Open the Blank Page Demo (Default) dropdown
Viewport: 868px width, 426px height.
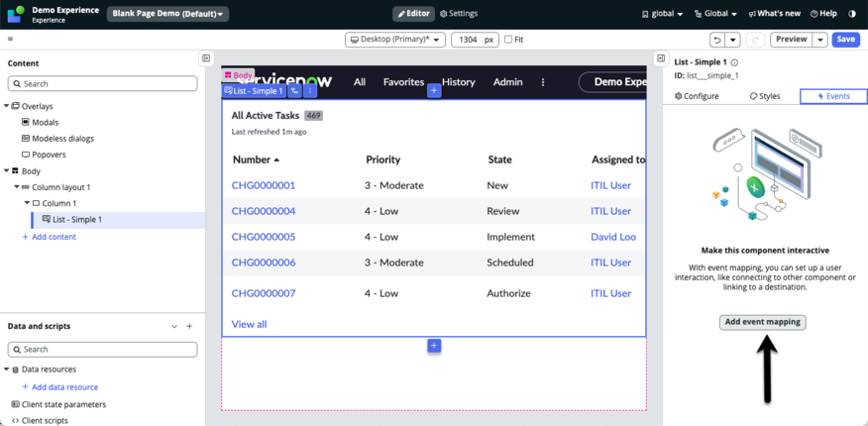(x=167, y=14)
